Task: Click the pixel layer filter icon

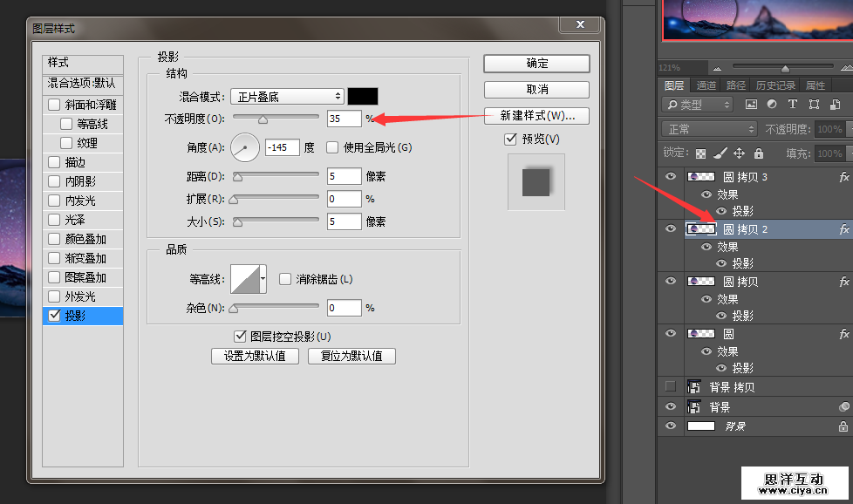Action: [x=751, y=105]
